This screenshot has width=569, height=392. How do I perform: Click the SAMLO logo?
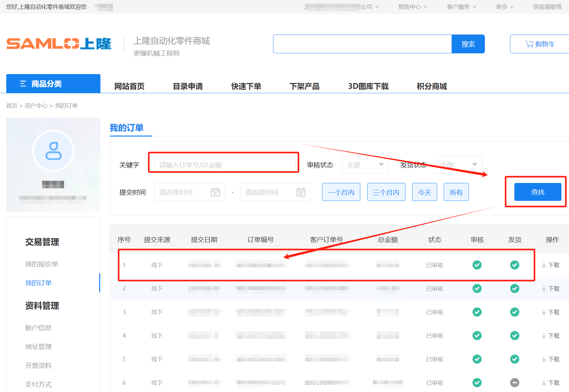tap(59, 44)
